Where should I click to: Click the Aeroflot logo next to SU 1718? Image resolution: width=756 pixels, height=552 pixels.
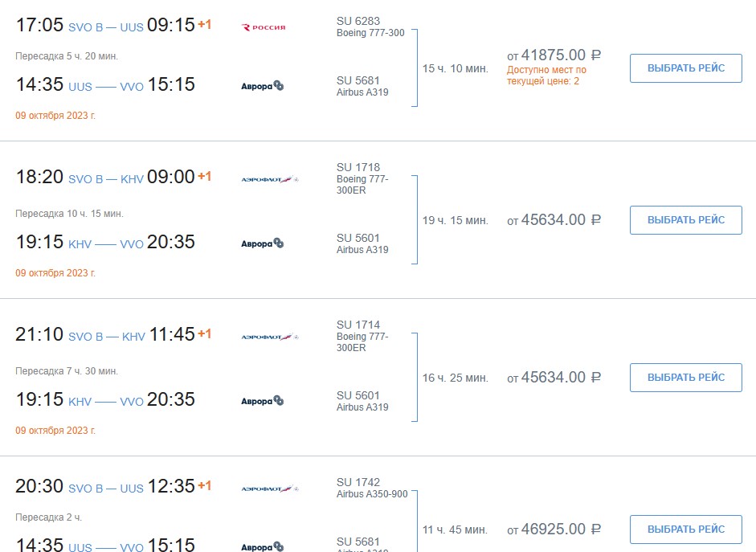coord(270,179)
